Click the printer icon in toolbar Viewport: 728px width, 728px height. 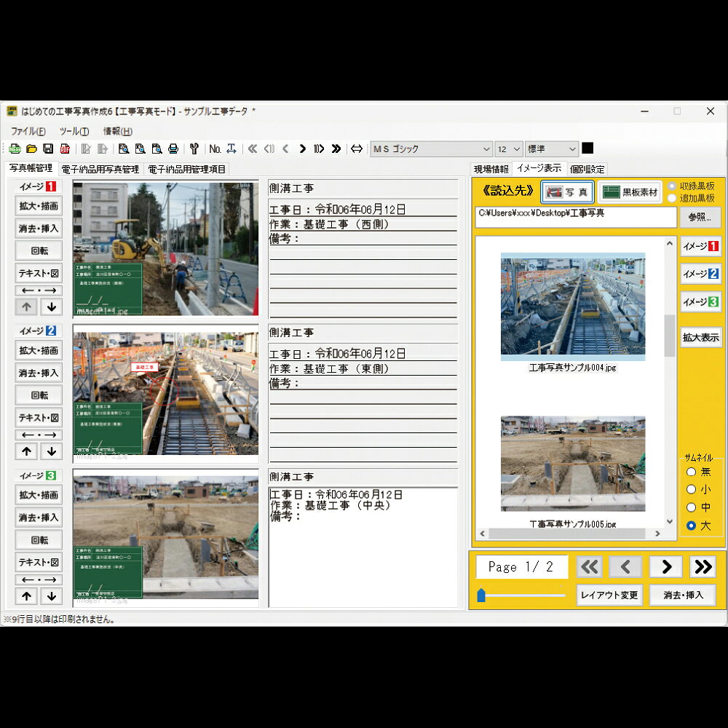pyautogui.click(x=173, y=149)
